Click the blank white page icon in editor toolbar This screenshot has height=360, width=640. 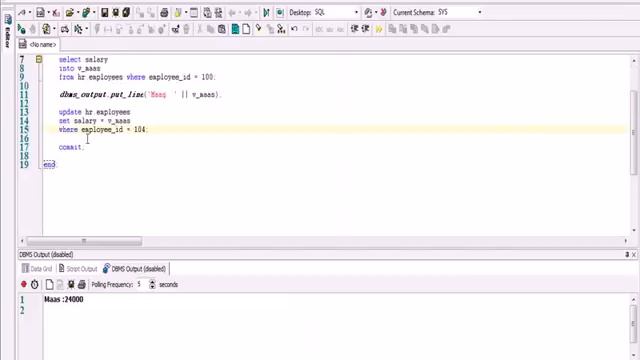coord(246,29)
